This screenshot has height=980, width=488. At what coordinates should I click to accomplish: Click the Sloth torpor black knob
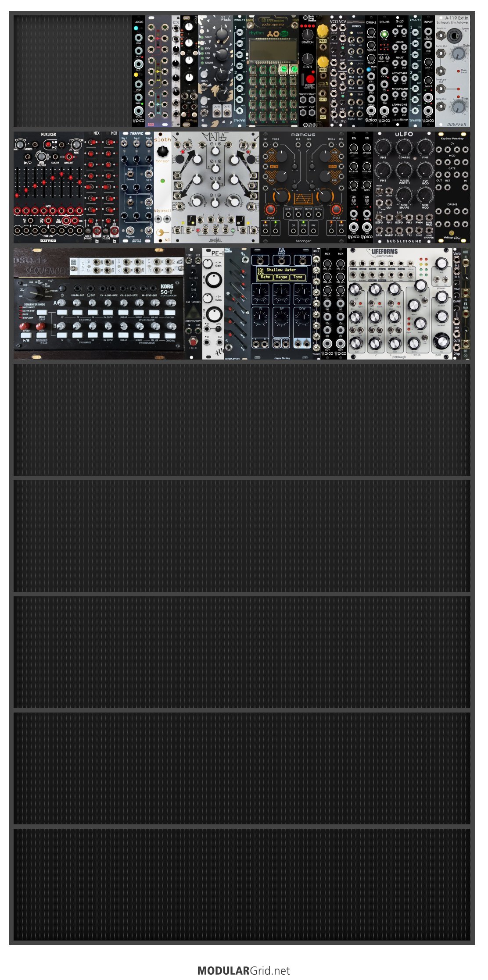(x=163, y=151)
